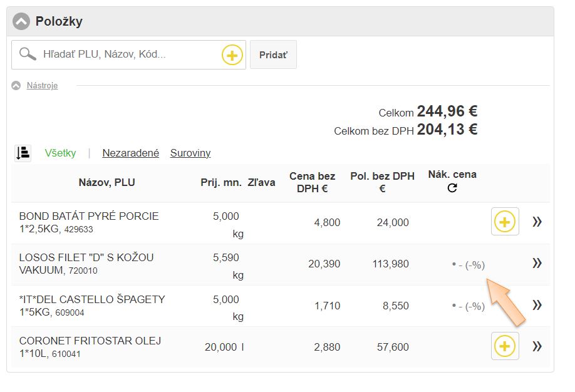This screenshot has height=392, width=575.
Task: Collapse the Nástroje section arrow
Action: pyautogui.click(x=16, y=86)
